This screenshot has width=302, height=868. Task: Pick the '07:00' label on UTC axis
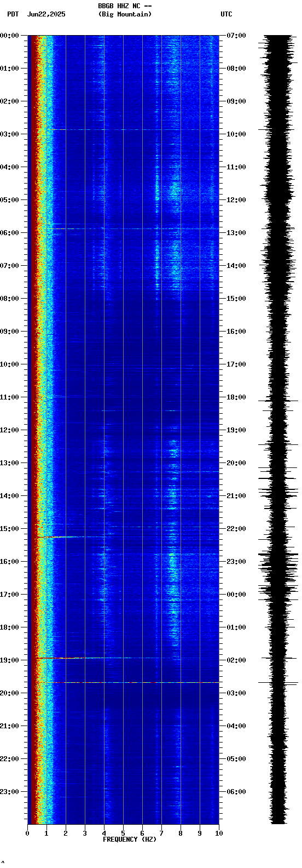click(x=236, y=36)
